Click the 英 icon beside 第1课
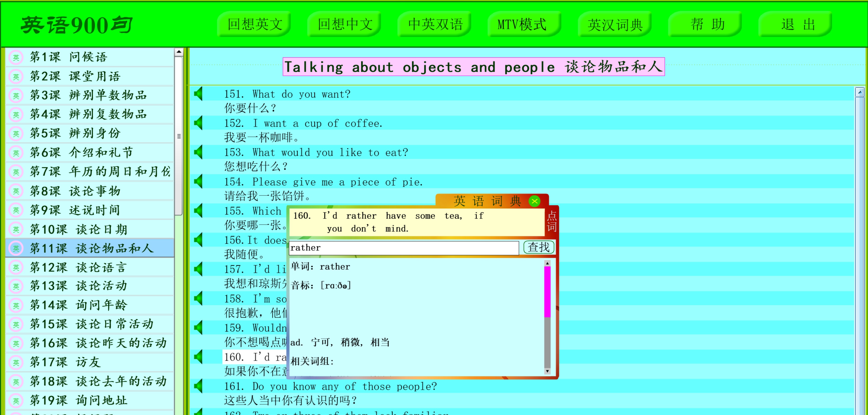 (16, 57)
